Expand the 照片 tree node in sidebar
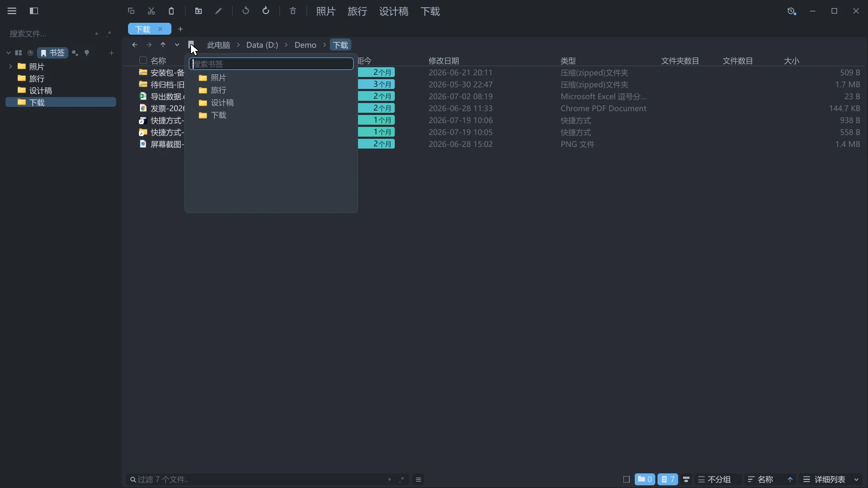868x488 pixels. (10, 67)
